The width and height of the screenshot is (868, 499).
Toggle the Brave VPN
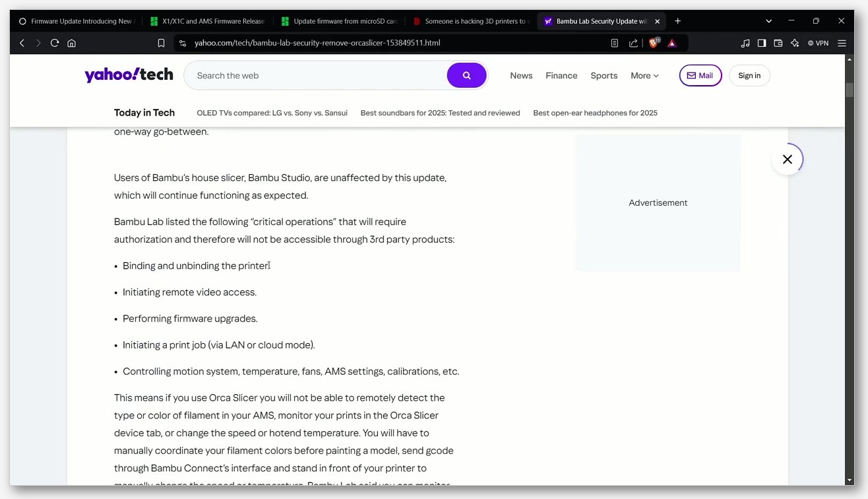818,43
